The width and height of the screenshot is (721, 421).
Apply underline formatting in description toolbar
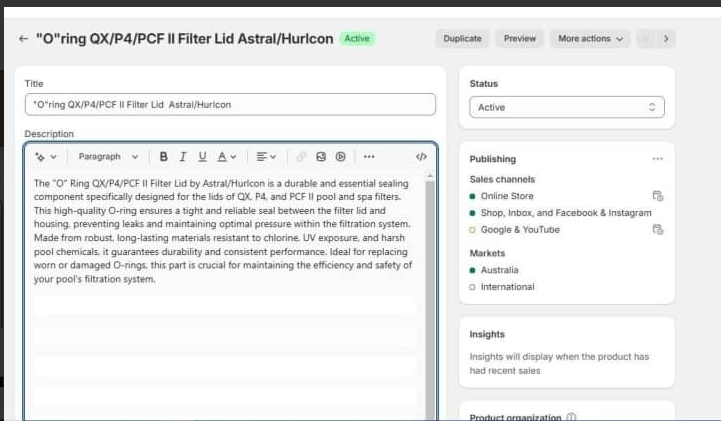coord(203,157)
